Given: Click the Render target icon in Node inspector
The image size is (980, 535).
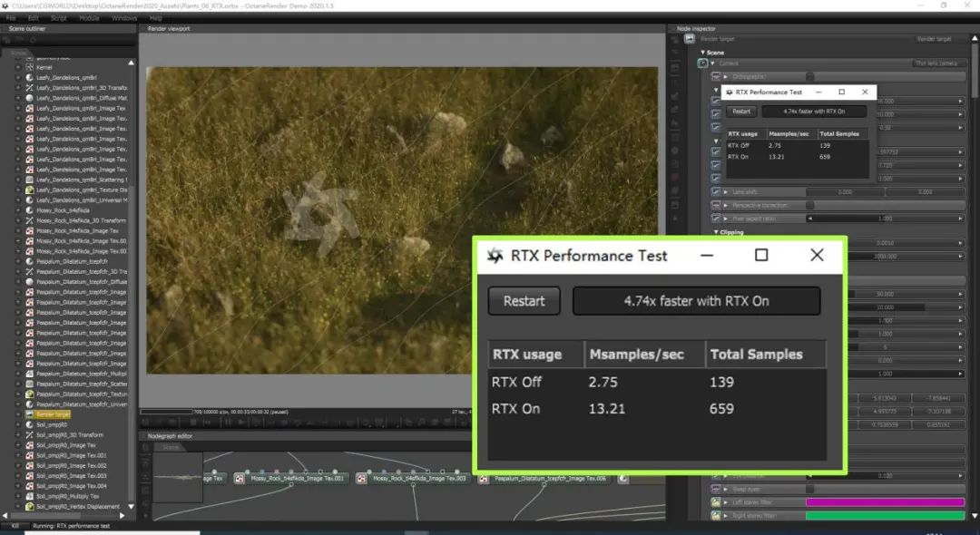Looking at the screenshot, I should [690, 39].
